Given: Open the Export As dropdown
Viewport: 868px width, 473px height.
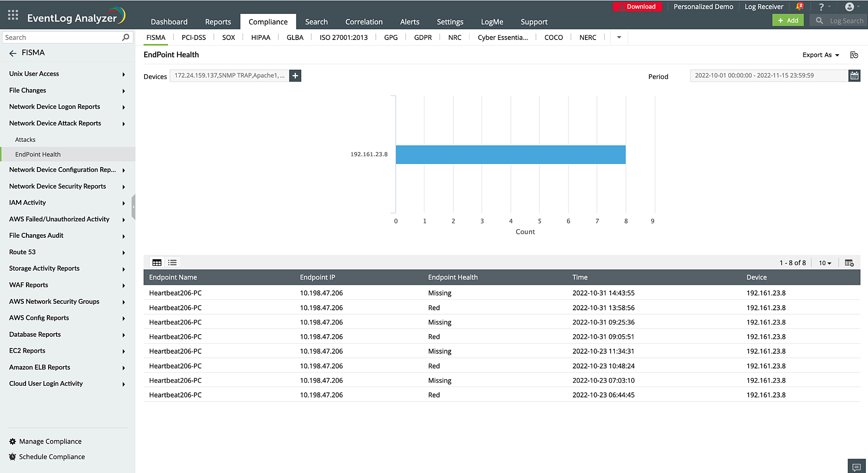Looking at the screenshot, I should [820, 55].
